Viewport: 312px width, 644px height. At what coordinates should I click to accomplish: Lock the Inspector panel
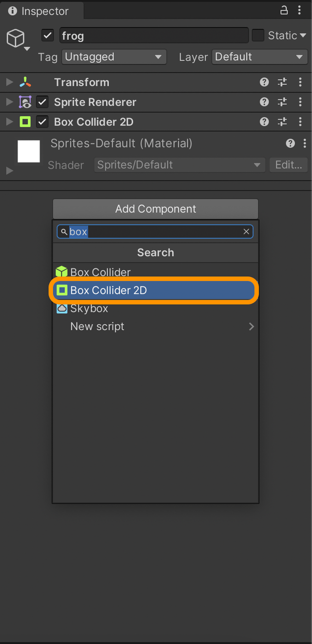click(284, 10)
